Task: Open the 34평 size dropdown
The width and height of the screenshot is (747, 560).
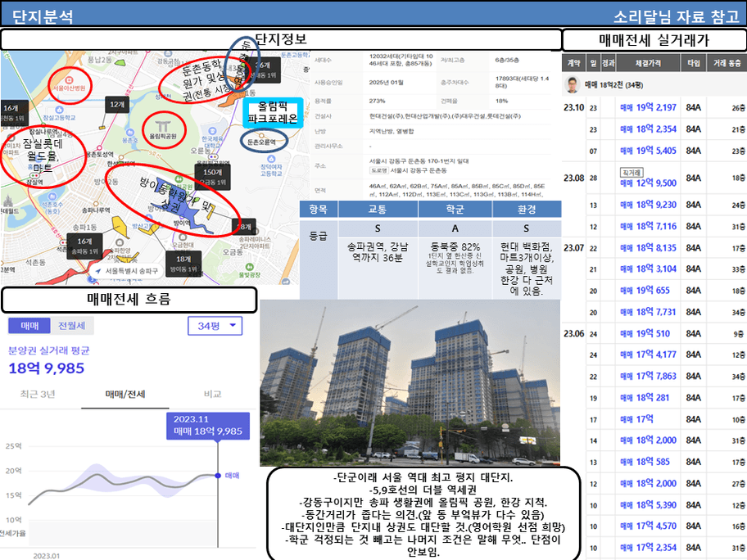Action: click(215, 326)
